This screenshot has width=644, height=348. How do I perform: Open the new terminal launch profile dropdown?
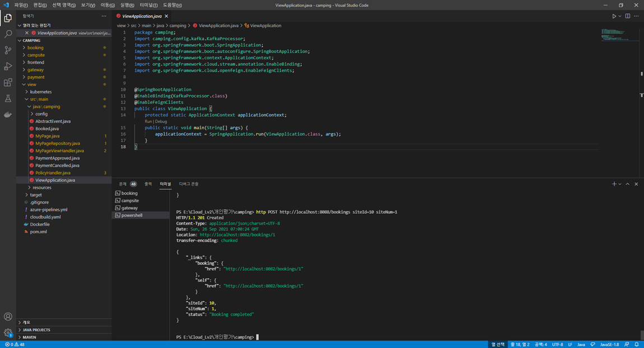click(x=620, y=184)
